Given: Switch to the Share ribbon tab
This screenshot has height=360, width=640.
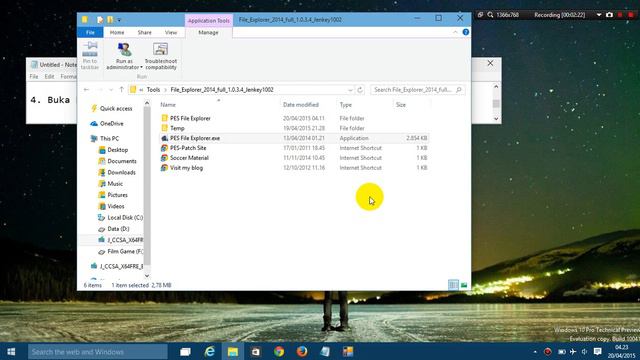Looking at the screenshot, I should [x=144, y=32].
